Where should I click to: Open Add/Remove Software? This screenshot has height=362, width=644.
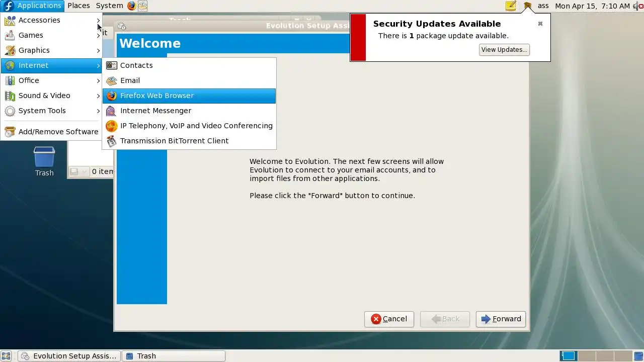tap(51, 132)
